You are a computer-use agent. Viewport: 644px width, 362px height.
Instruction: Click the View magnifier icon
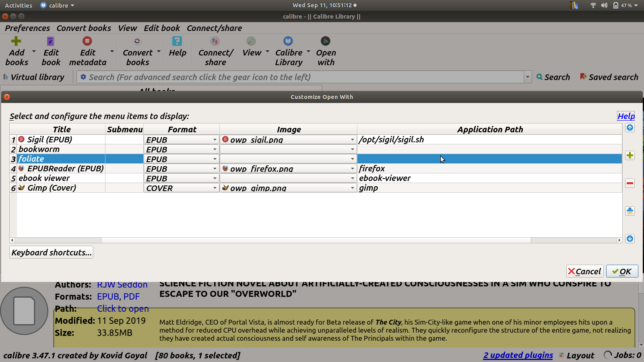[251, 41]
